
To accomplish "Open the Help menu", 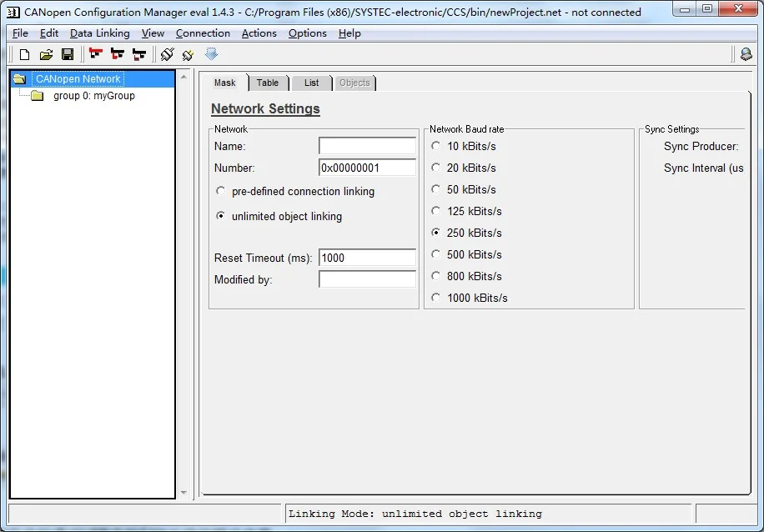I will (x=349, y=33).
